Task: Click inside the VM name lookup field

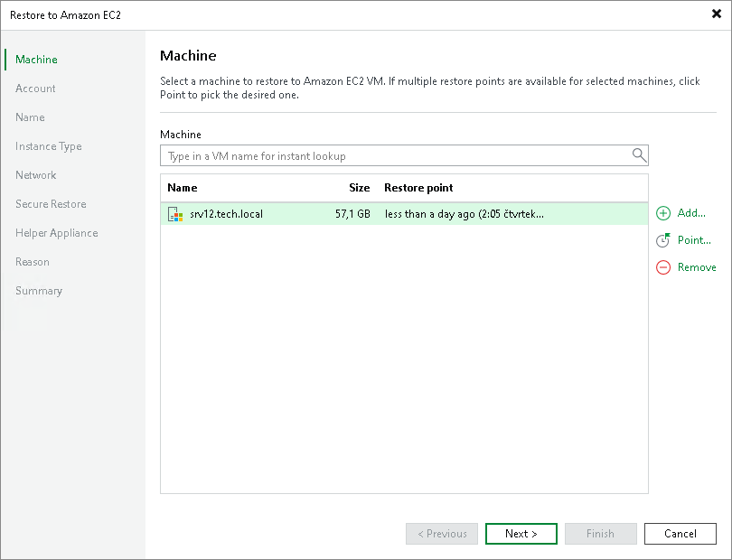Action: (389, 155)
